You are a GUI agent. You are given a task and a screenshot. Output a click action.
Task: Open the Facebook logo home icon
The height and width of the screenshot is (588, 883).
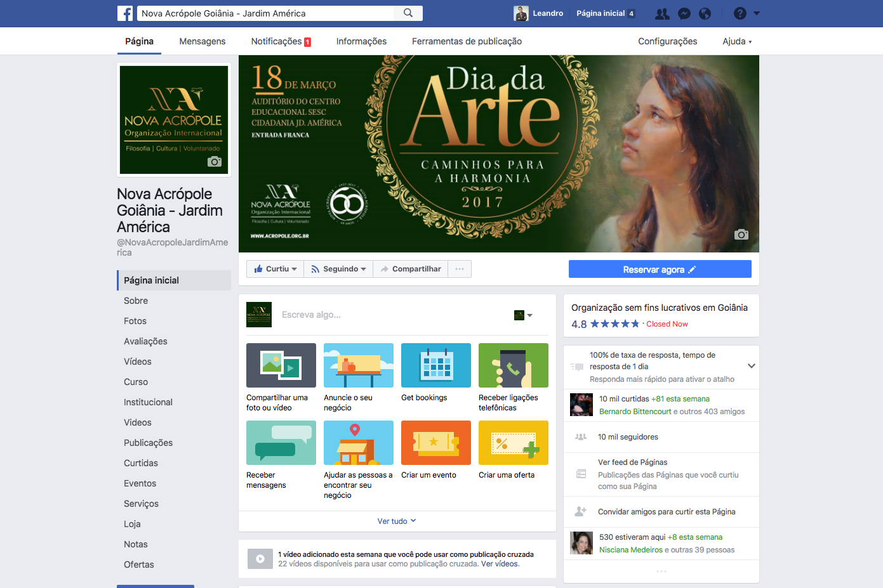tap(125, 13)
